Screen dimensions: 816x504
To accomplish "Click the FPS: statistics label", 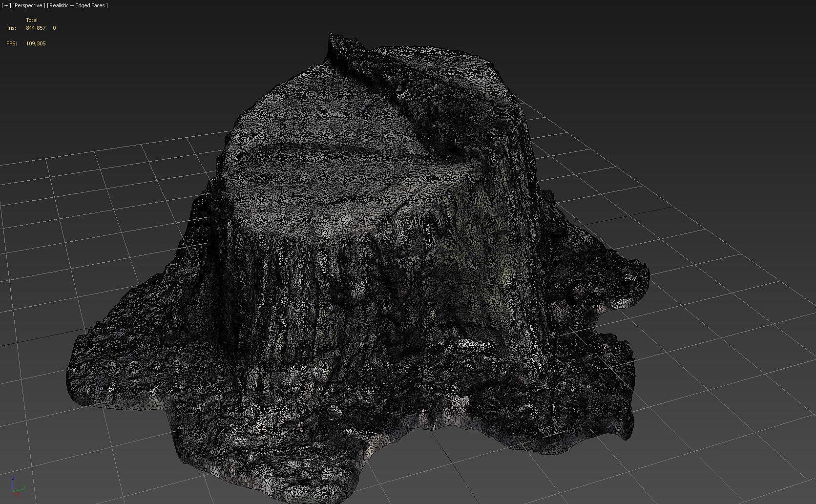I will pyautogui.click(x=12, y=43).
